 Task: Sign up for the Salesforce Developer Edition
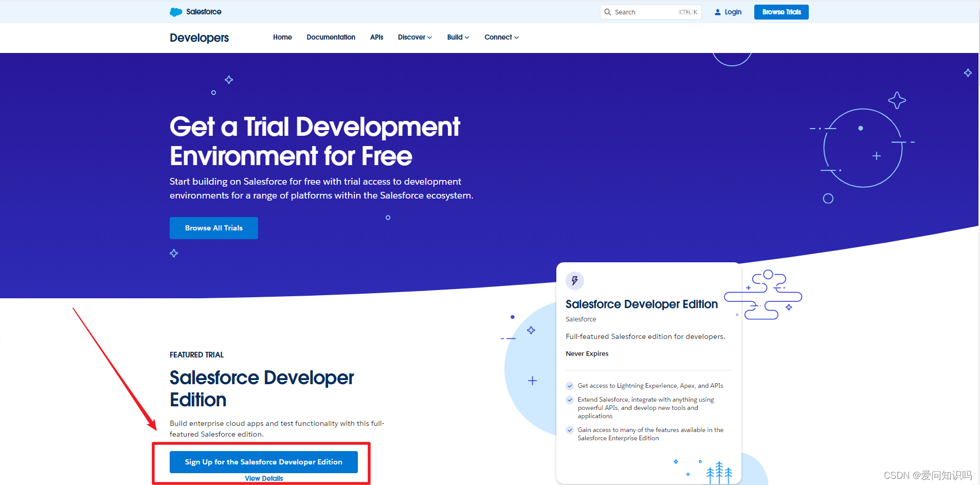point(264,462)
